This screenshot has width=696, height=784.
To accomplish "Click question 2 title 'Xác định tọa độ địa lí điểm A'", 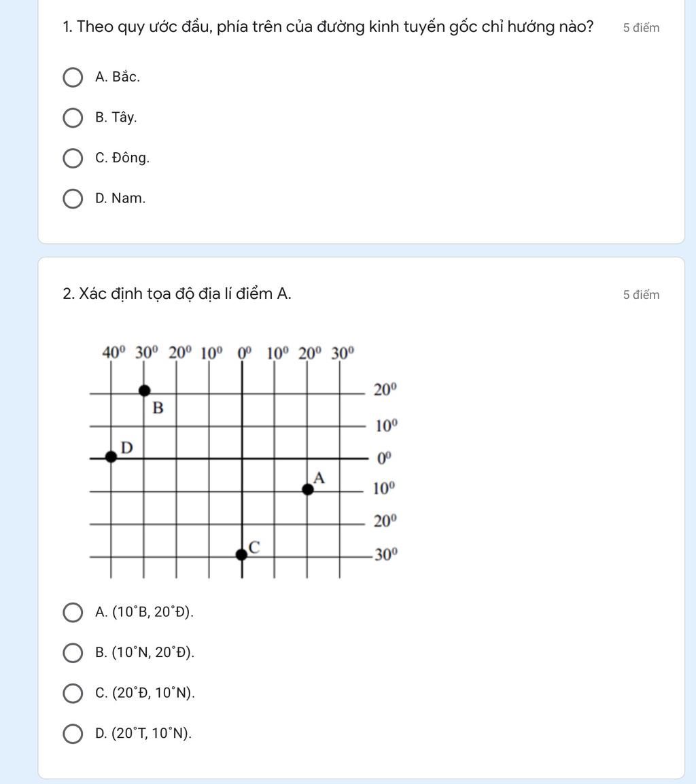I will pyautogui.click(x=177, y=293).
